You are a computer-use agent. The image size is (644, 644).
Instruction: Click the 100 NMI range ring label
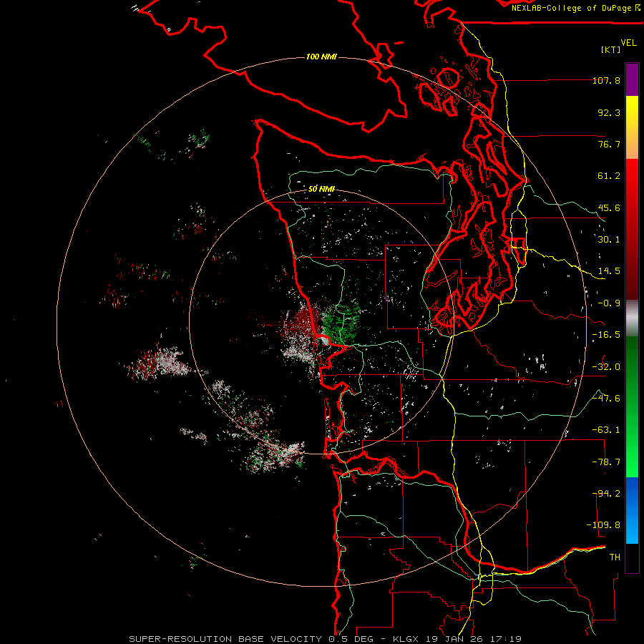tap(321, 57)
